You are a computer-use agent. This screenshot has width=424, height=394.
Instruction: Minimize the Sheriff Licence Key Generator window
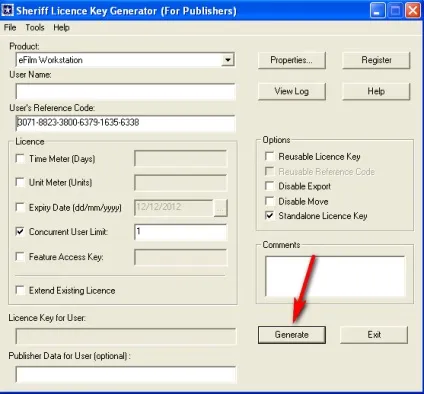click(x=377, y=11)
